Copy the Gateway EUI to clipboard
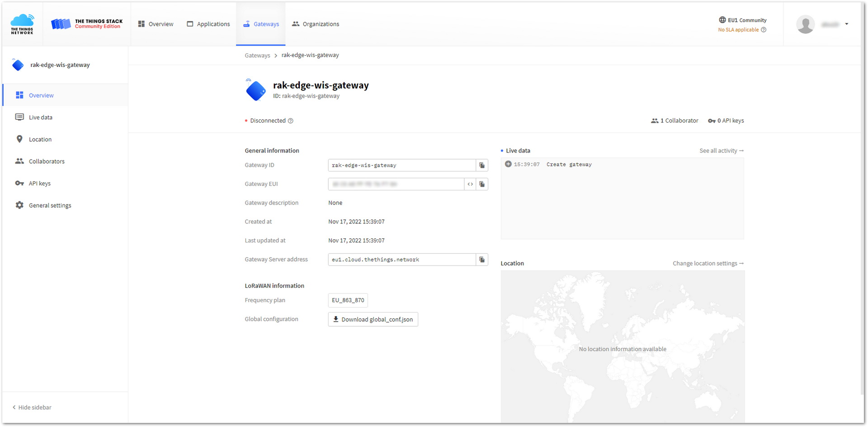This screenshot has width=868, height=427. (x=482, y=184)
